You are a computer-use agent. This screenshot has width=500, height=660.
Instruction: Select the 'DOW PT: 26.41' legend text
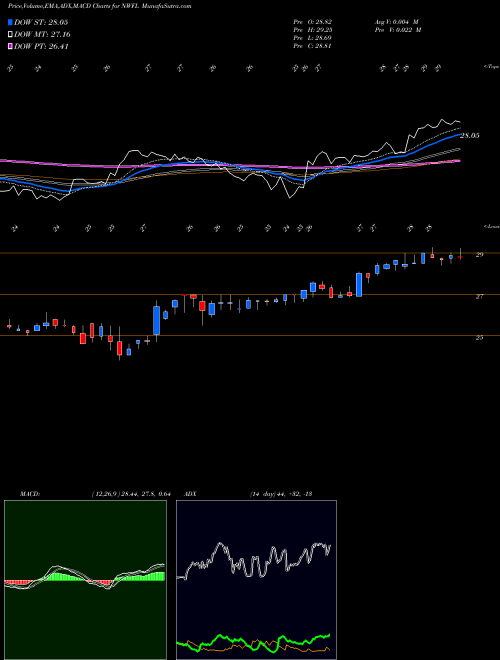(x=41, y=46)
